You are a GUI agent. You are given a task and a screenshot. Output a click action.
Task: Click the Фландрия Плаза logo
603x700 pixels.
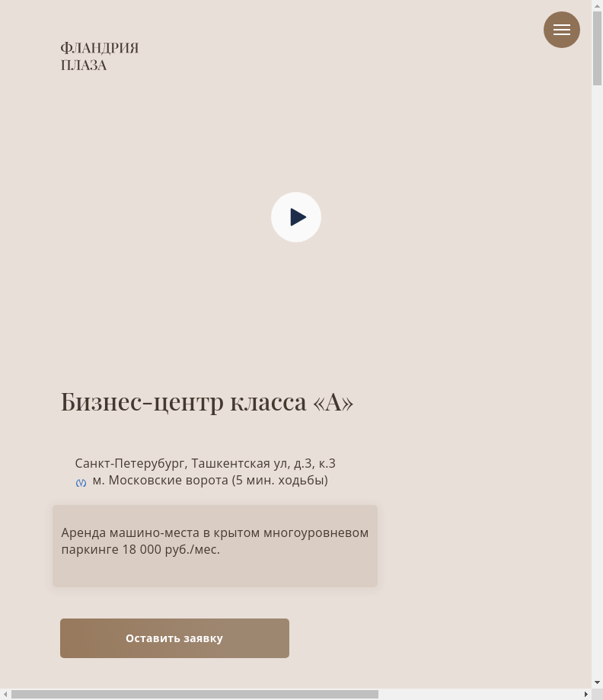100,56
